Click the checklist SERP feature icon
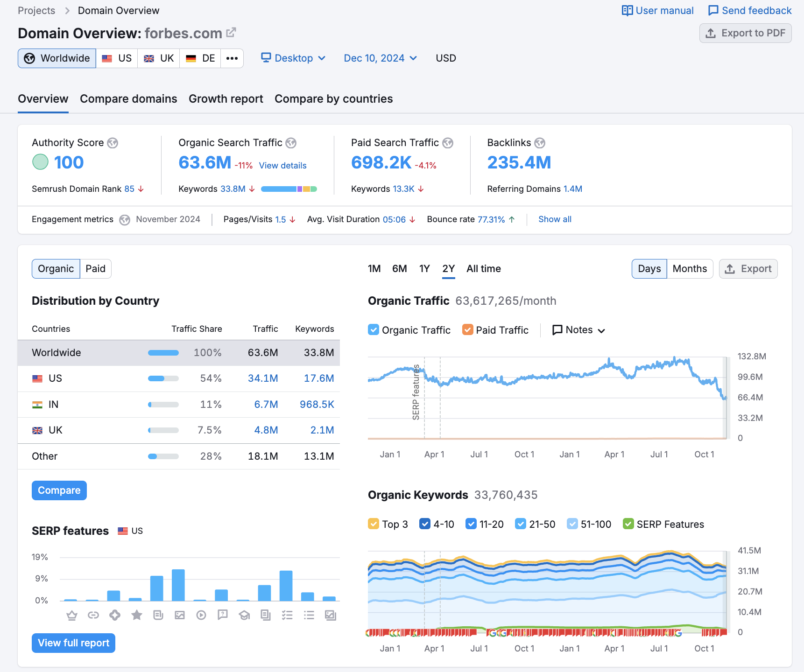The image size is (804, 672). 287,616
